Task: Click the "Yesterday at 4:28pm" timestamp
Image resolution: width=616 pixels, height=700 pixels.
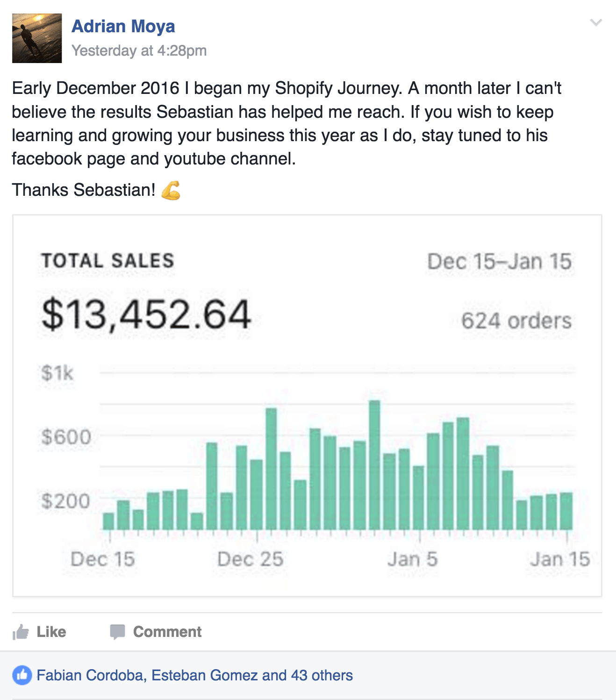Action: tap(139, 50)
